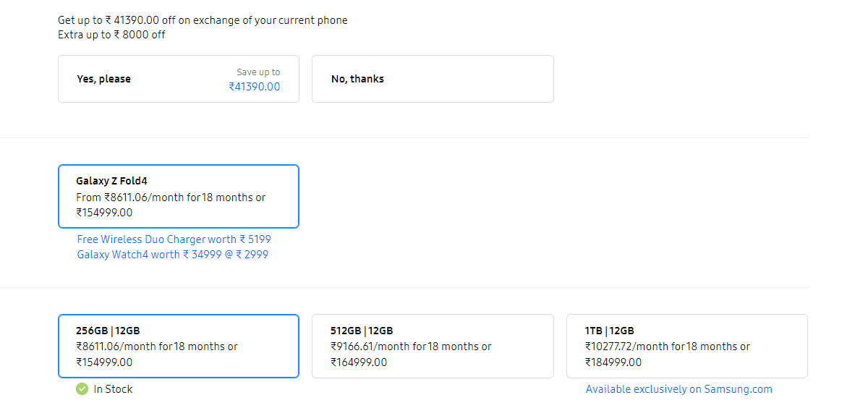Click the 'Save up to' label
This screenshot has height=408, width=868.
258,72
